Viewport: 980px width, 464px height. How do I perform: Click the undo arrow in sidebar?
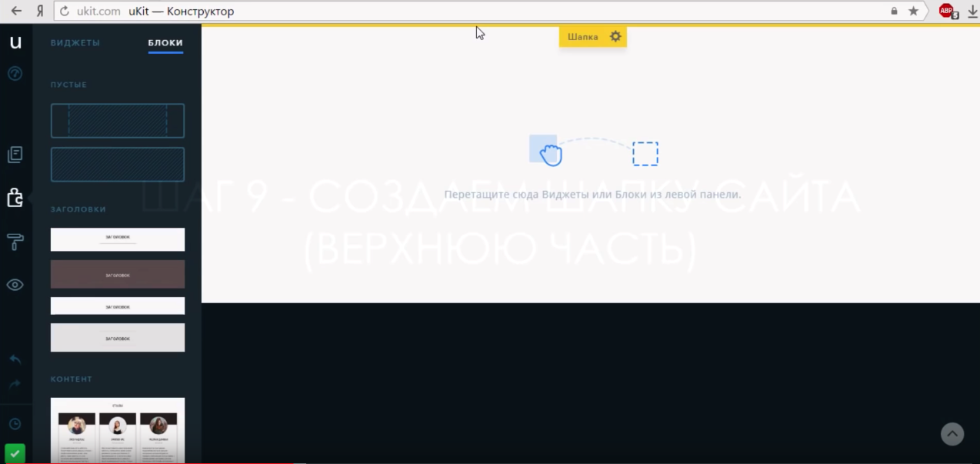coord(15,359)
